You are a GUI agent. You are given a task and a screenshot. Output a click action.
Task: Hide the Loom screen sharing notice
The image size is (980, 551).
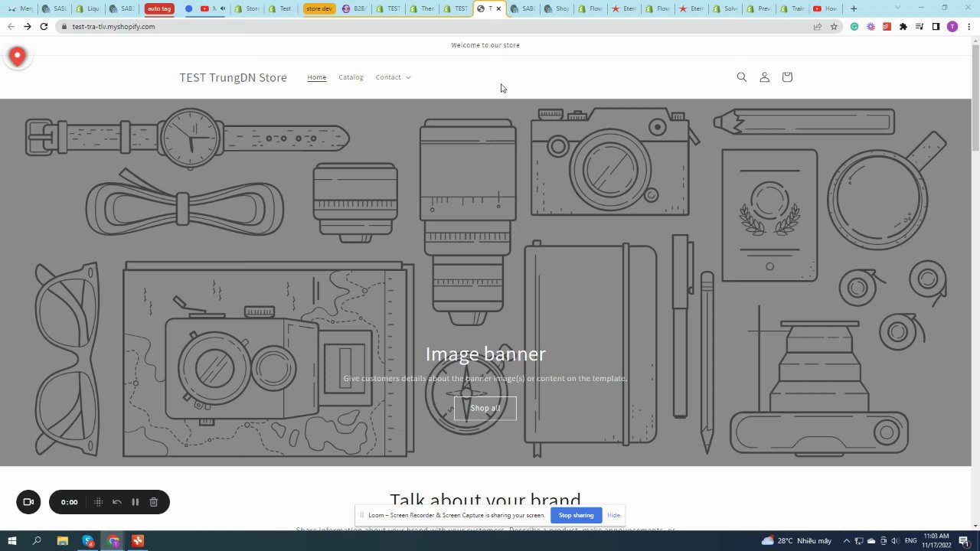coord(613,515)
